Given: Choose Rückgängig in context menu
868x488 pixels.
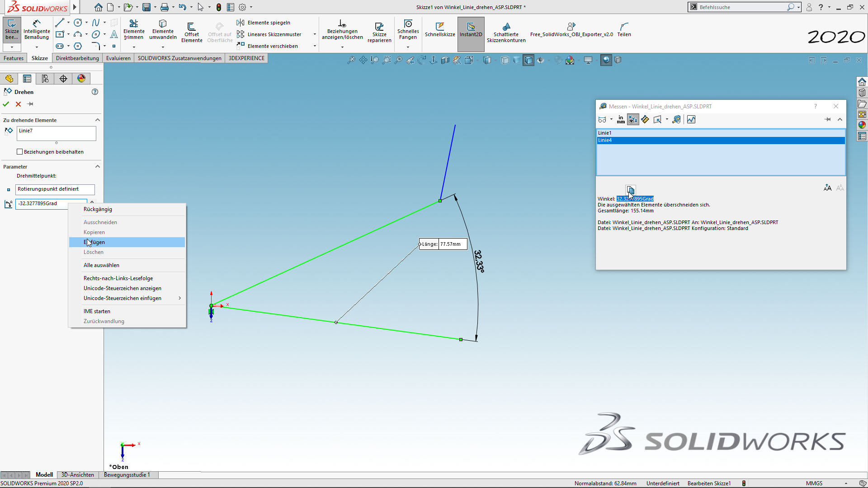Looking at the screenshot, I should click(127, 209).
